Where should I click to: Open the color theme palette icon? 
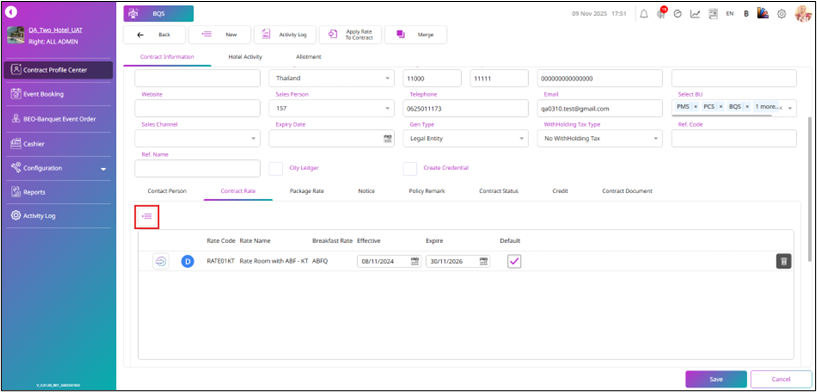[763, 14]
